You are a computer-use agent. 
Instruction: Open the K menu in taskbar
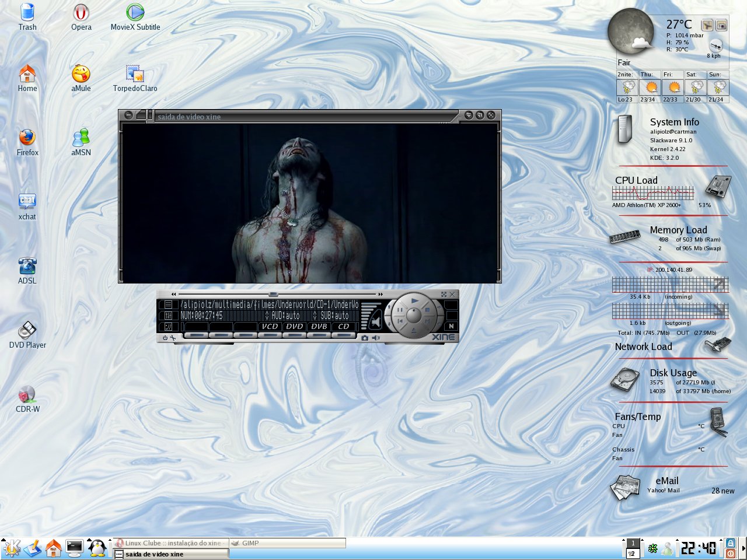coord(12,548)
